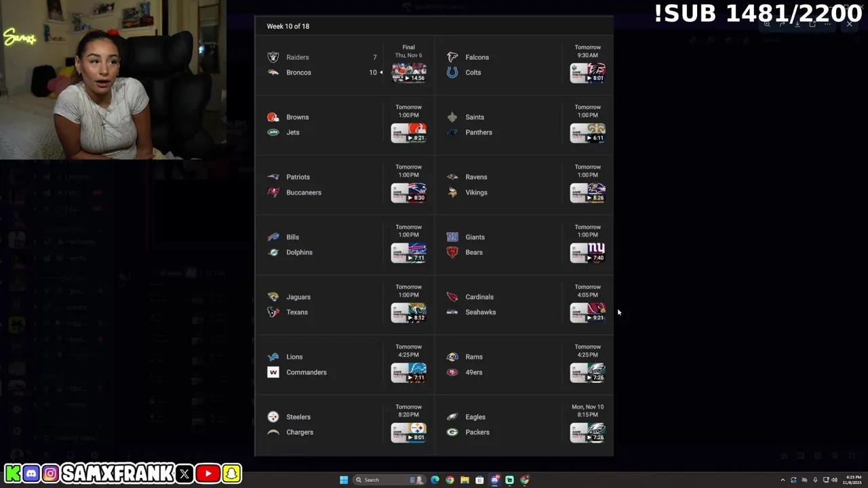Play the Ravens vs Vikings 8:26 preview video

click(x=588, y=192)
